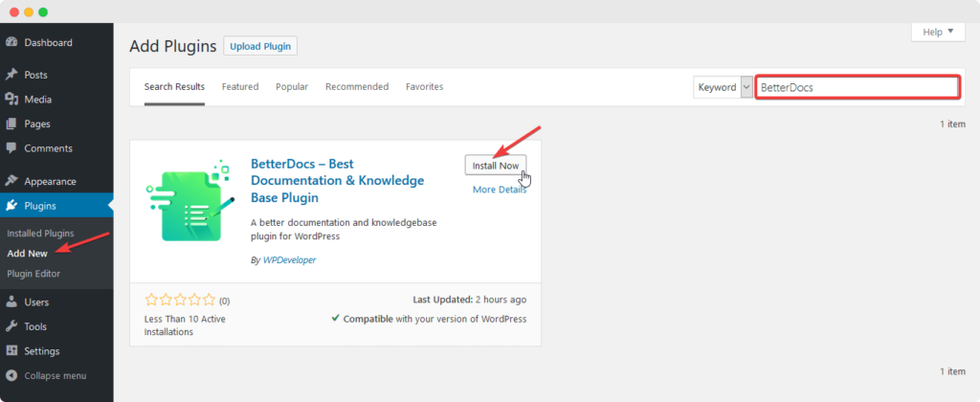Open the Keyword search type dropdown

pos(723,87)
